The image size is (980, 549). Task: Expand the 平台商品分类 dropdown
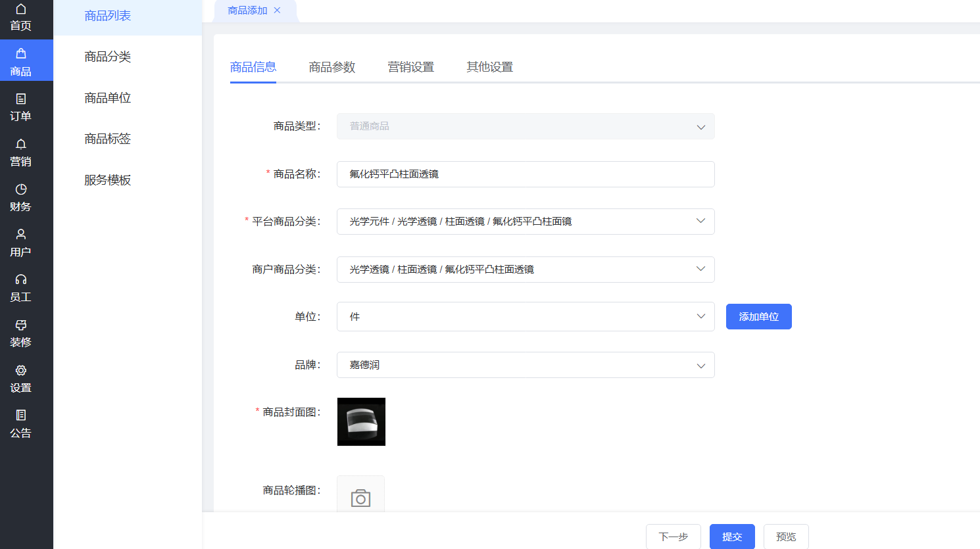[526, 222]
